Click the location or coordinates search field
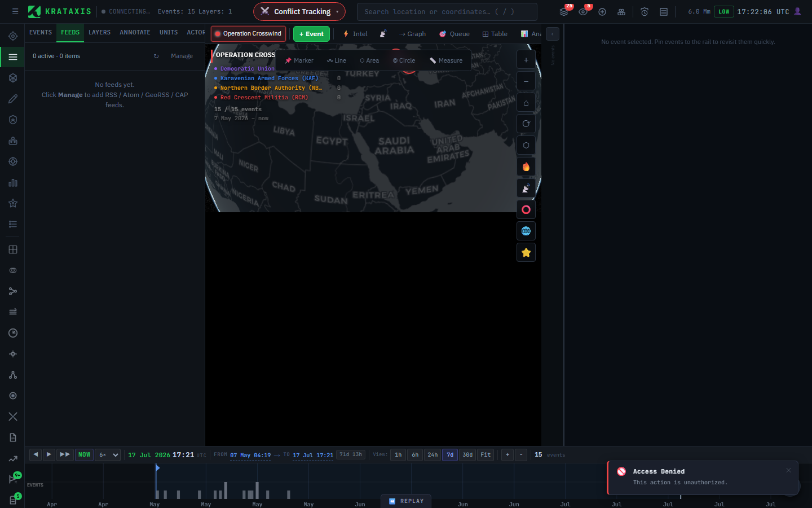 tap(447, 11)
